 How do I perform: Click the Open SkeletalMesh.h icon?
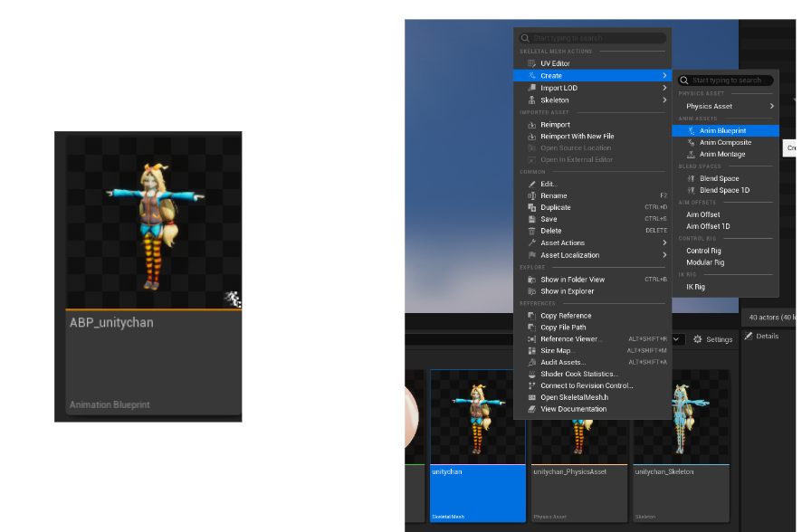click(x=531, y=397)
